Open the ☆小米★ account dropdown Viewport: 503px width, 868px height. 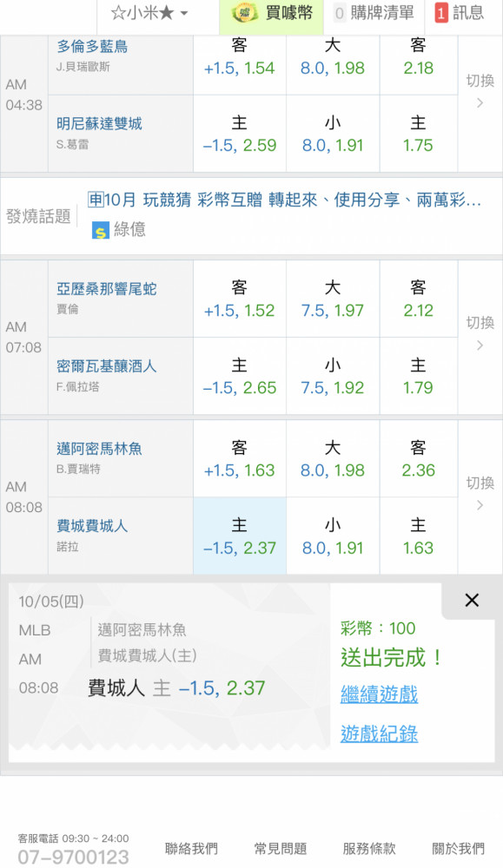point(150,13)
